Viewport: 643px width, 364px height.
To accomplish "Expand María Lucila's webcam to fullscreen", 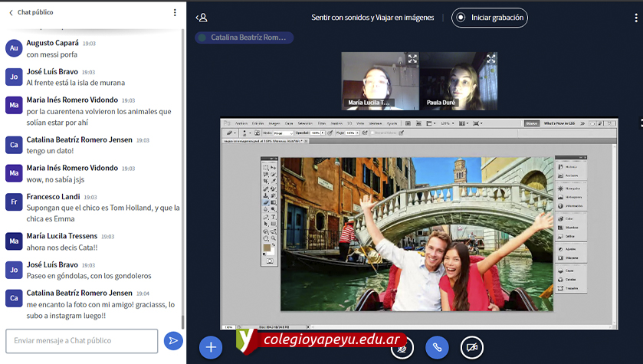I will pyautogui.click(x=412, y=59).
